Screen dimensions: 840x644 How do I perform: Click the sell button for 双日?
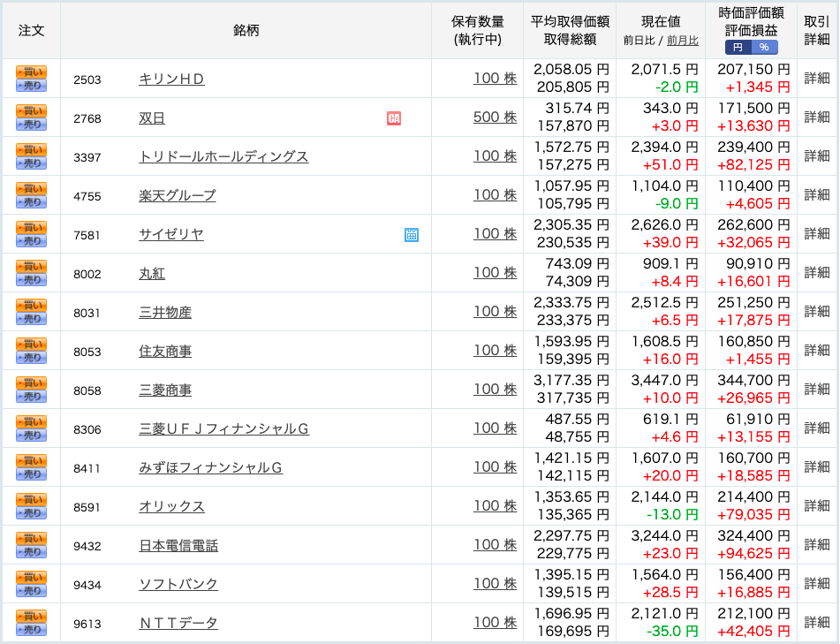[31, 125]
